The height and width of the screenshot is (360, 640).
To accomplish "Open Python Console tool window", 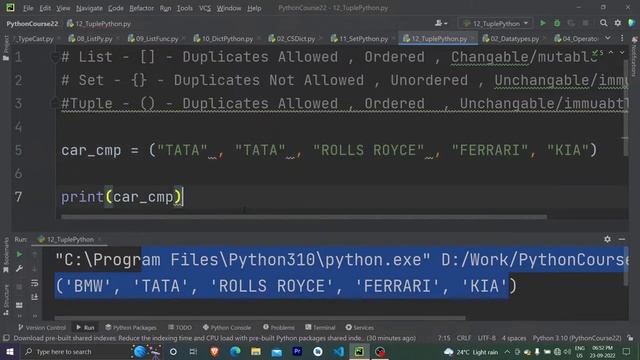I will point(227,327).
